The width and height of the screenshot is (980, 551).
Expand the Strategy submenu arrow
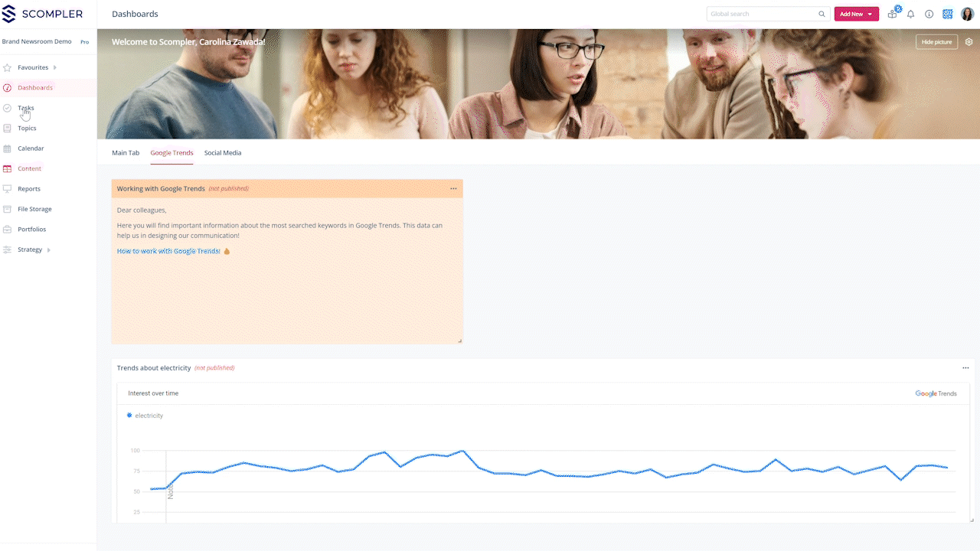[x=49, y=249]
